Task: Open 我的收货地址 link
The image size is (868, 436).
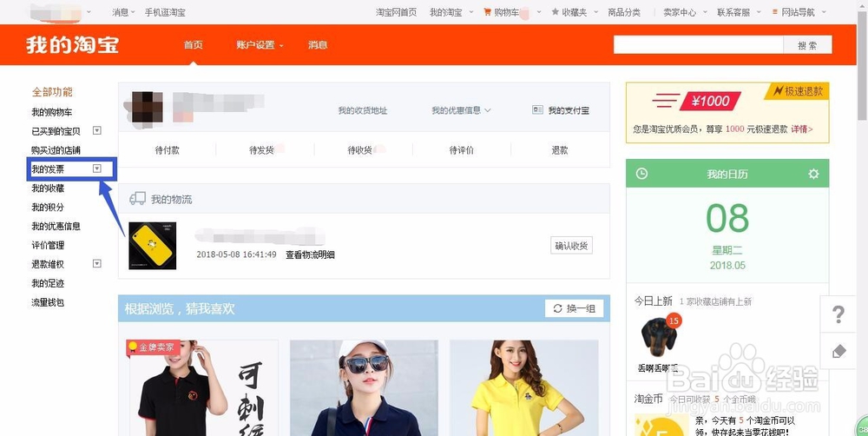Action: point(363,111)
